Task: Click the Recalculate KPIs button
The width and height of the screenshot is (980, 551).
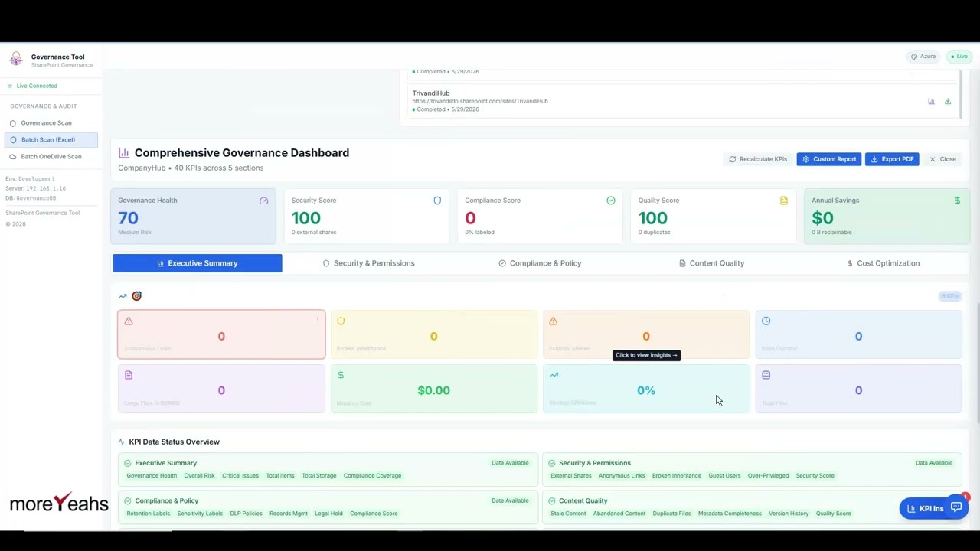Action: 758,159
